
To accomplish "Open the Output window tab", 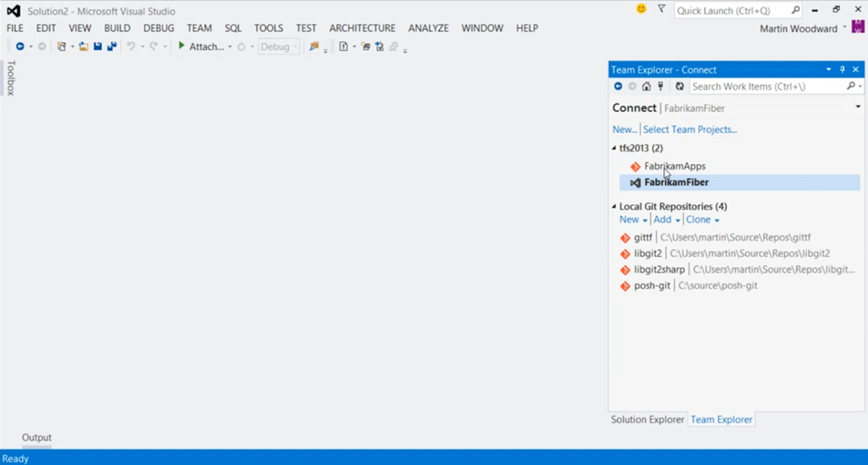I will click(x=36, y=437).
